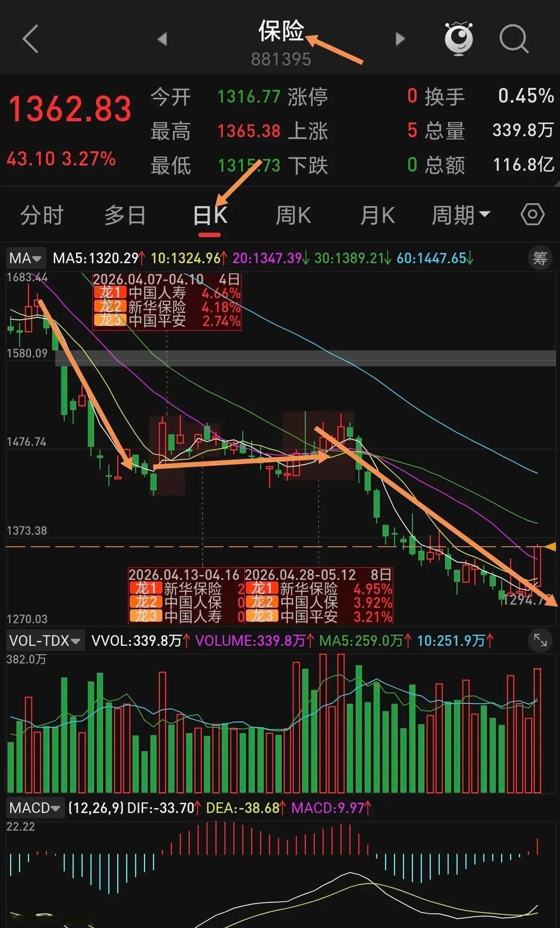
Task: Open 中国平安 in 04.28-05.12 leader box
Action: tap(309, 616)
